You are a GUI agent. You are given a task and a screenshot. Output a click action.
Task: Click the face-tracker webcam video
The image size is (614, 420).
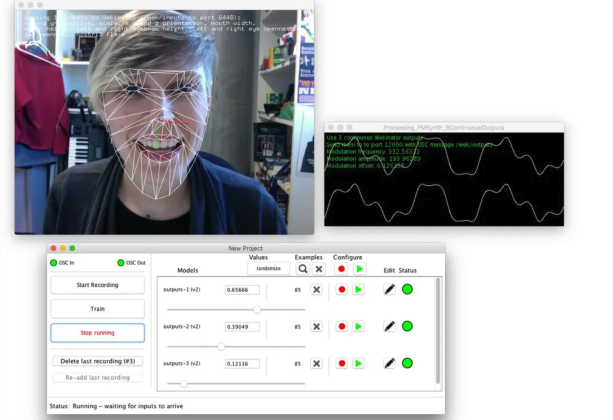[x=164, y=122]
